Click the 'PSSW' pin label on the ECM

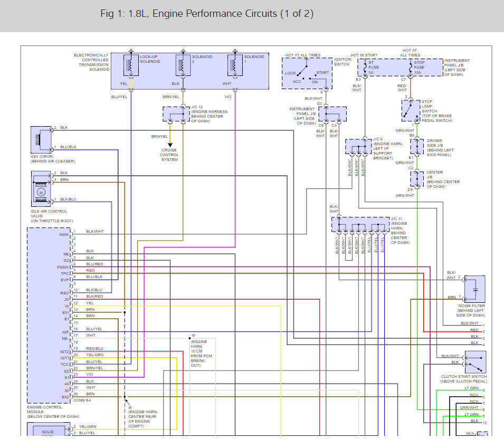[x=63, y=268]
